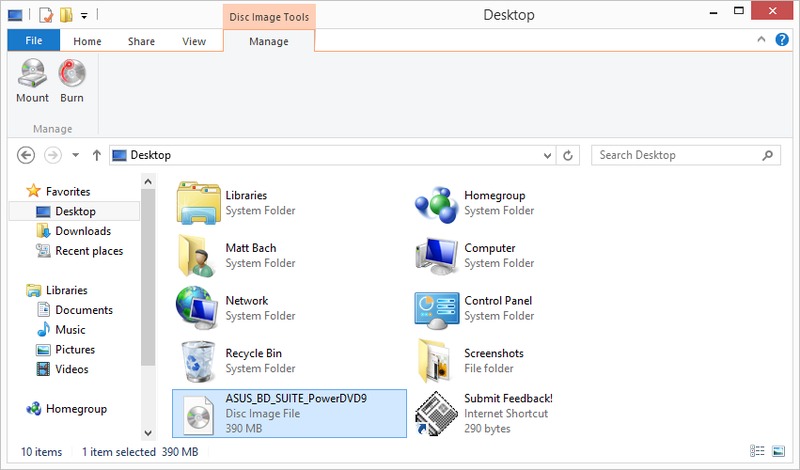Click the Help question mark icon
Viewport: 800px width, 470px height.
coord(782,40)
